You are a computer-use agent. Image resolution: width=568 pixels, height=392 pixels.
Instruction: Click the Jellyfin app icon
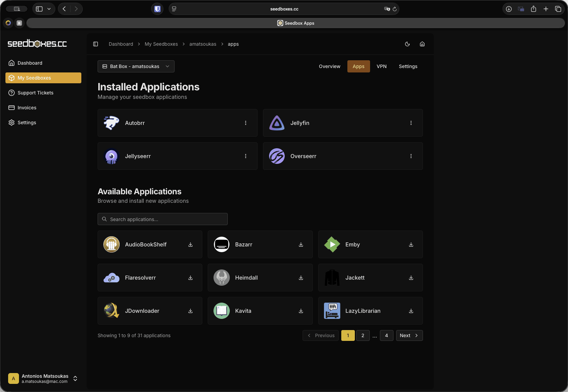277,123
